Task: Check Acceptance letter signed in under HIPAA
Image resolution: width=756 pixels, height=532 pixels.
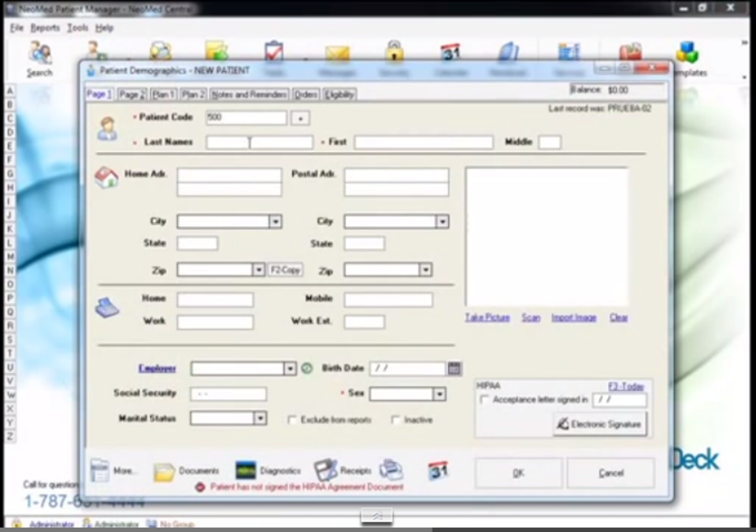Action: pyautogui.click(x=484, y=399)
